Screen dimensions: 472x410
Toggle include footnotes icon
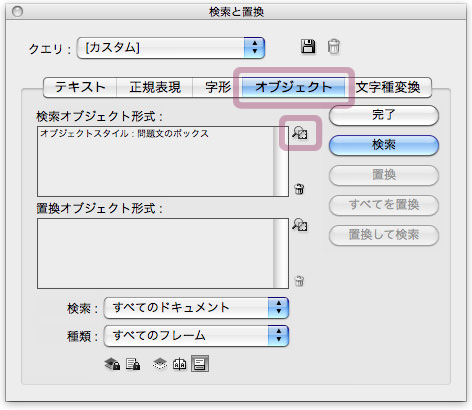pos(200,364)
